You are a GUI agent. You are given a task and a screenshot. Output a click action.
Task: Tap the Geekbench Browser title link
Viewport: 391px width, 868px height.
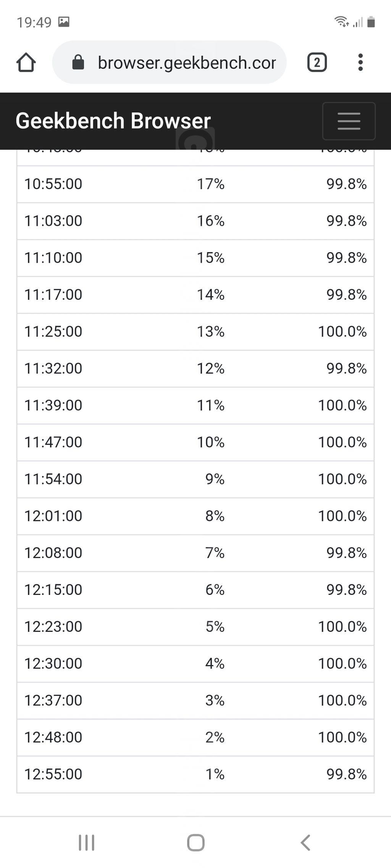tap(113, 121)
